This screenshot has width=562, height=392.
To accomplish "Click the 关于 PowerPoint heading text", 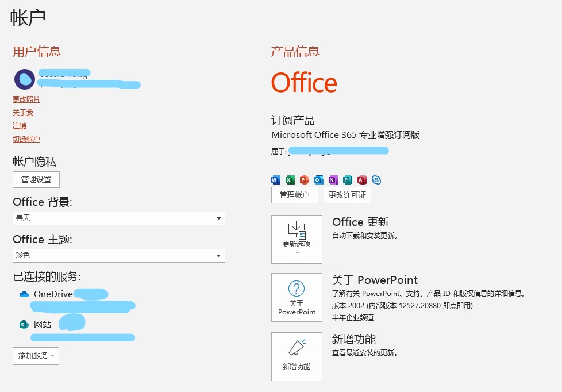I will (x=375, y=280).
